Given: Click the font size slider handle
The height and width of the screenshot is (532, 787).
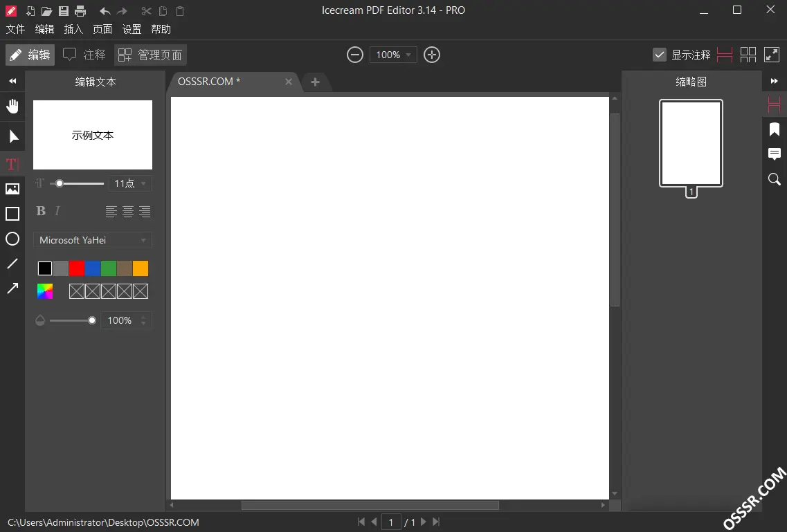Looking at the screenshot, I should tap(60, 183).
